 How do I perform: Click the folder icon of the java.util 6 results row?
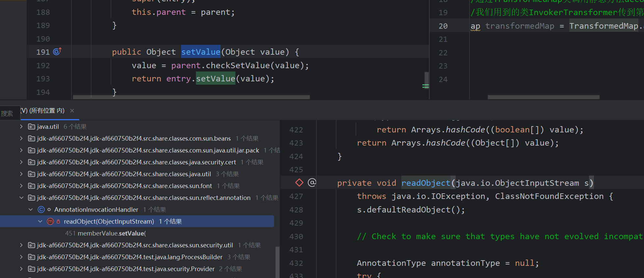click(32, 126)
